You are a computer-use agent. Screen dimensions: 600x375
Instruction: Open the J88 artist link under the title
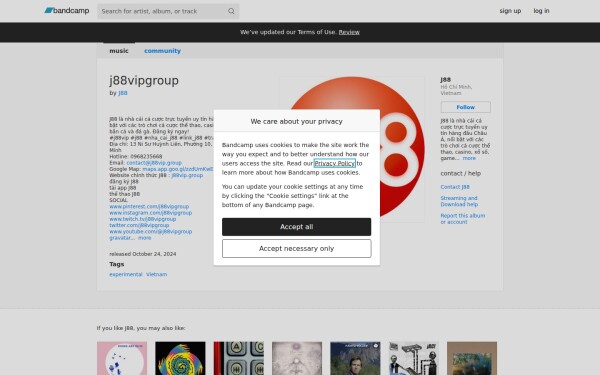pos(123,93)
